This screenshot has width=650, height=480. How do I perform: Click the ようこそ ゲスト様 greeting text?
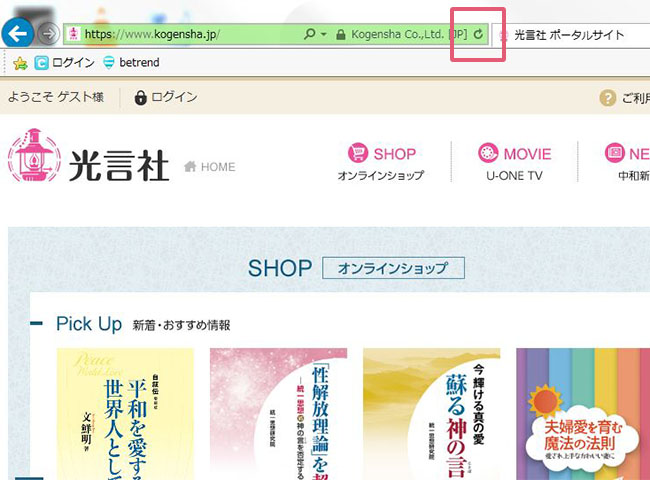[56, 97]
